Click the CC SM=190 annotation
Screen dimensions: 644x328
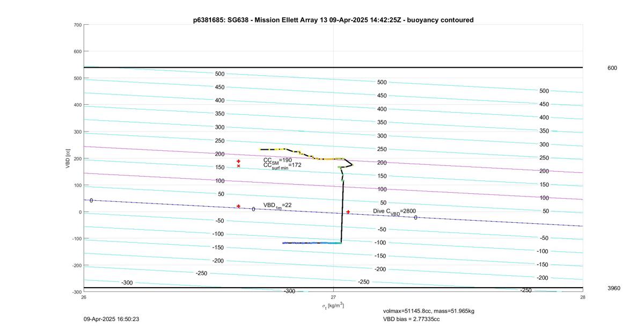(x=277, y=161)
